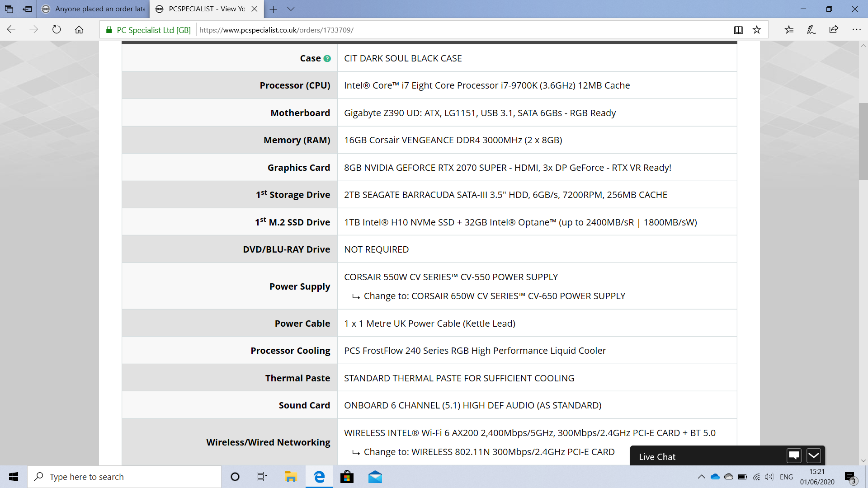Click ONBOARD 6 CHANNEL audio text

pyautogui.click(x=472, y=405)
